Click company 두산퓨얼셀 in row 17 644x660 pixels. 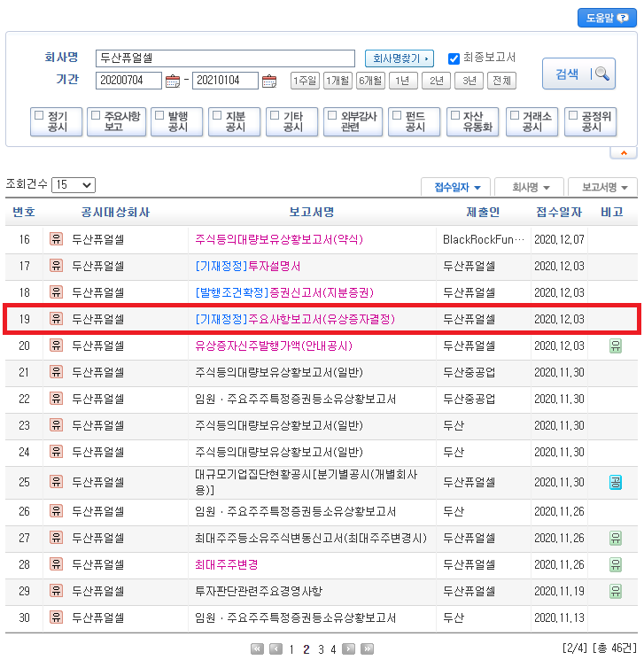98,266
